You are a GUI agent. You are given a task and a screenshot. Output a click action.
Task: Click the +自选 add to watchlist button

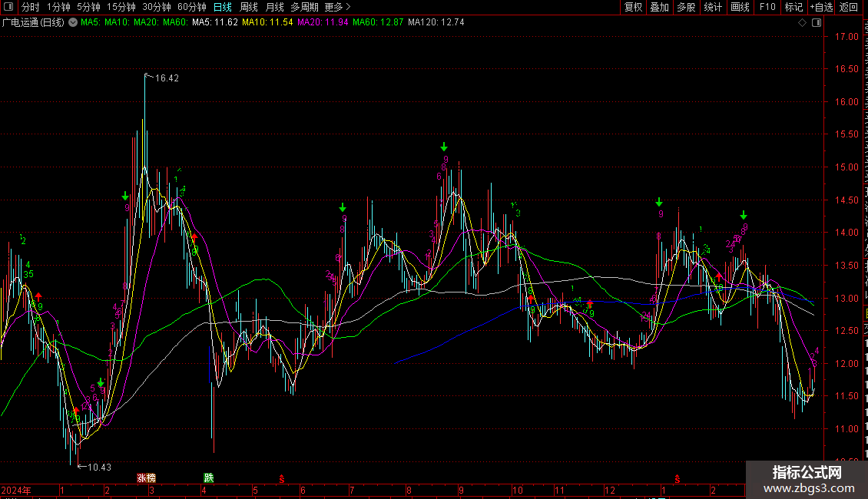point(820,8)
